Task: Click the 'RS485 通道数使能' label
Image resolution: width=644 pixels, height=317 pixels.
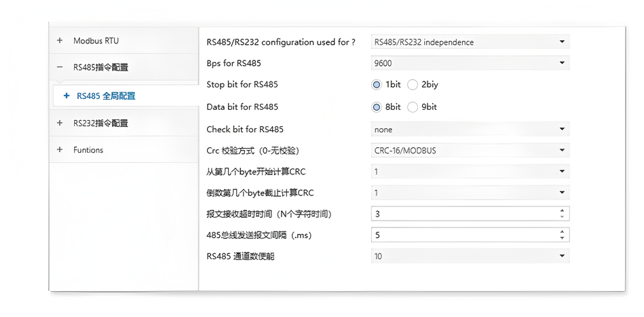Action: [x=240, y=257]
